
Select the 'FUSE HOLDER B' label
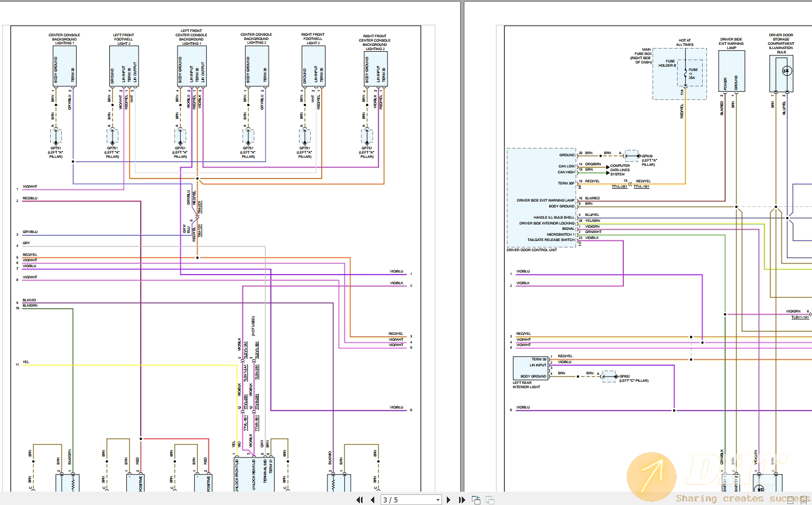coord(667,63)
